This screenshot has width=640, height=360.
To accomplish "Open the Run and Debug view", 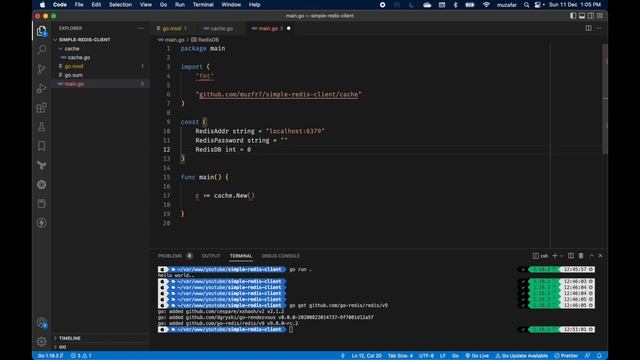I will pos(41,88).
